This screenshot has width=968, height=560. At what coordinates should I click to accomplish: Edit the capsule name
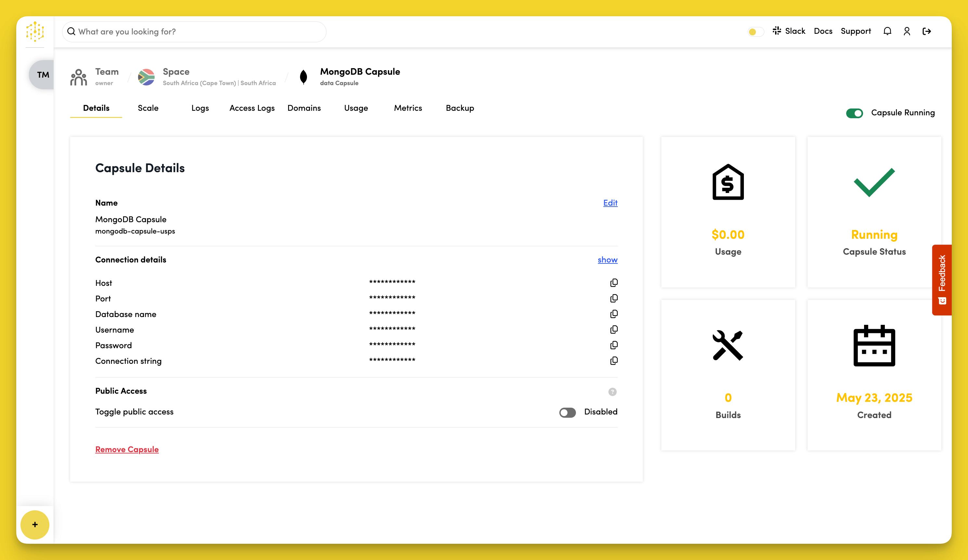[x=610, y=203]
